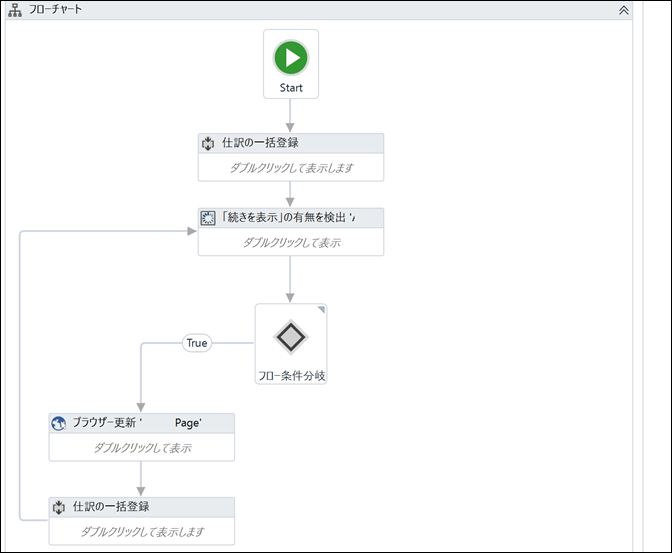
Task: Select the flowchart hierarchy icon in header
Action: point(15,10)
